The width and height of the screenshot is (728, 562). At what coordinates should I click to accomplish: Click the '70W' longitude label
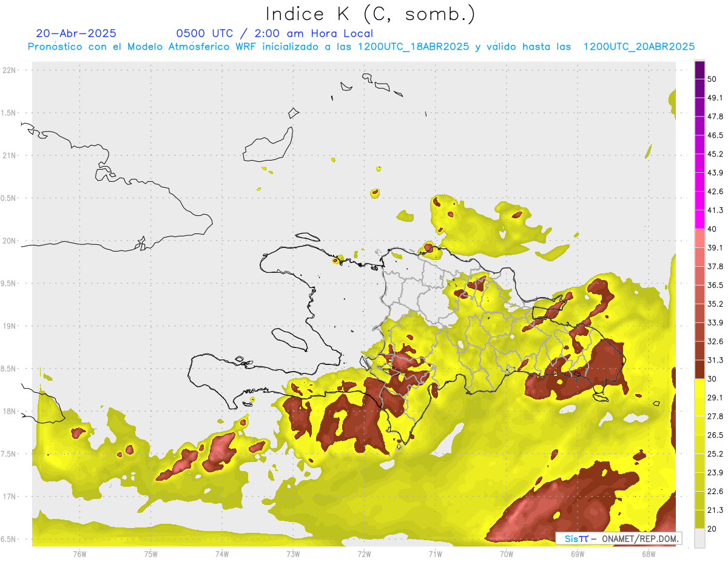point(507,554)
